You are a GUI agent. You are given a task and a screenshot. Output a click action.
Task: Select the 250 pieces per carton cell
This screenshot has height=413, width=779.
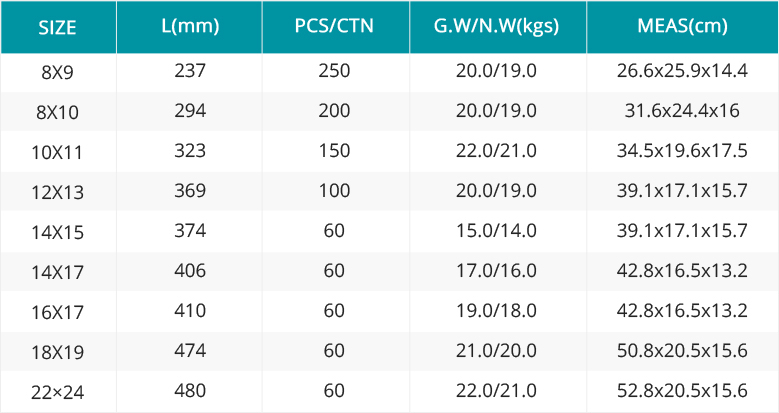pyautogui.click(x=334, y=71)
